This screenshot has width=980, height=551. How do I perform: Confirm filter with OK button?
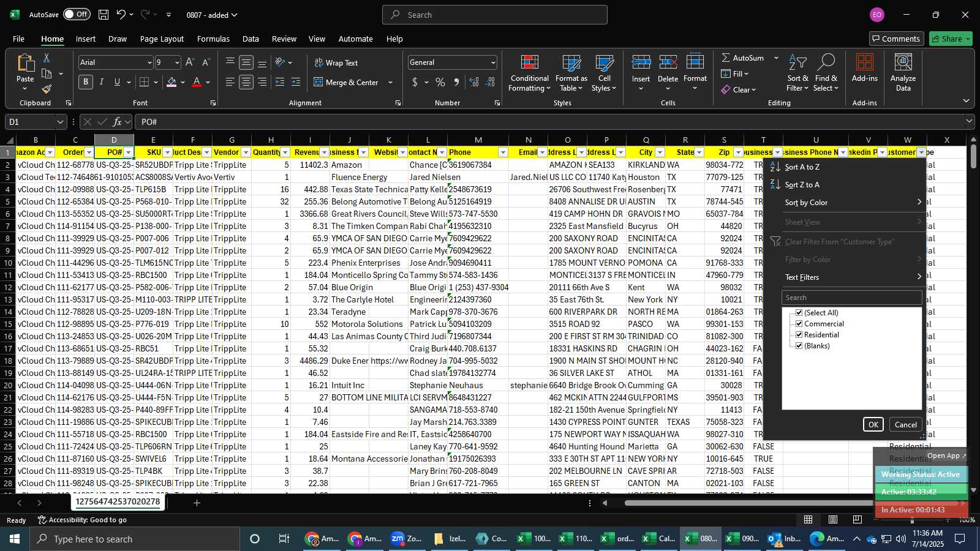click(873, 424)
